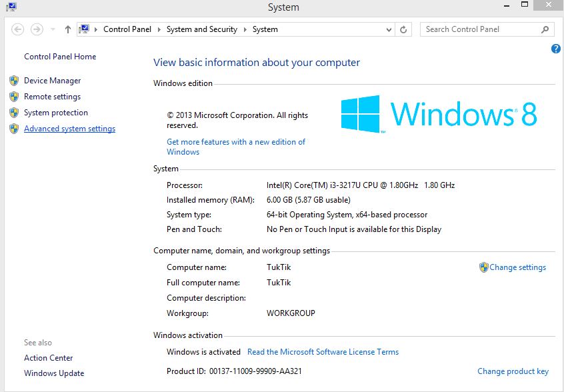564x392 pixels.
Task: Click the shield icon beside Remote settings
Action: coord(14,97)
